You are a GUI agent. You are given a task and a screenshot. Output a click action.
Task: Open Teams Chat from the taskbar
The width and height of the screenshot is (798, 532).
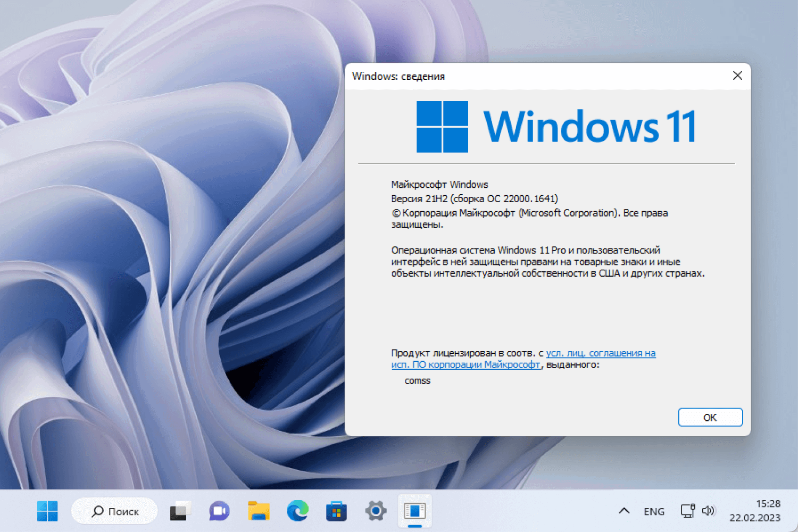[x=219, y=511]
